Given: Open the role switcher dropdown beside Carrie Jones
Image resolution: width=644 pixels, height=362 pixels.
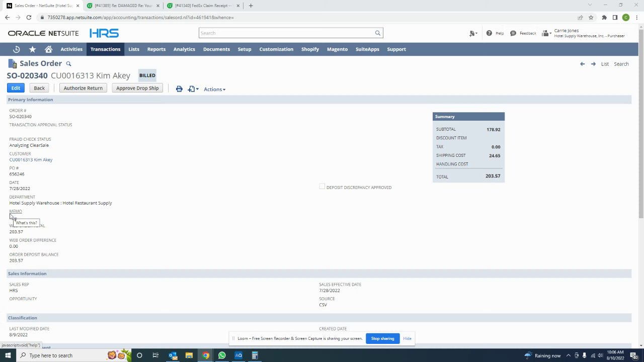Looking at the screenshot, I should pyautogui.click(x=546, y=33).
